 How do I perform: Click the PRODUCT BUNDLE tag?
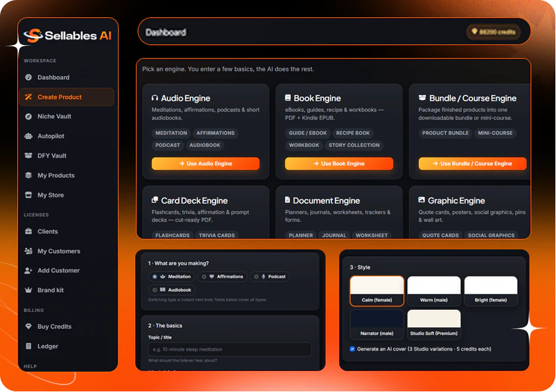445,133
